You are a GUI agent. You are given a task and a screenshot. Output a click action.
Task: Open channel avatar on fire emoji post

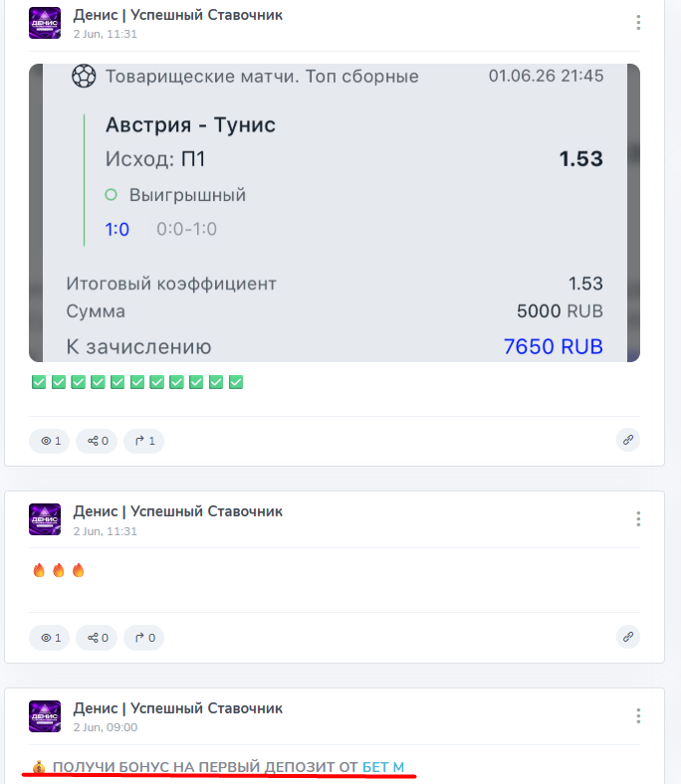45,519
